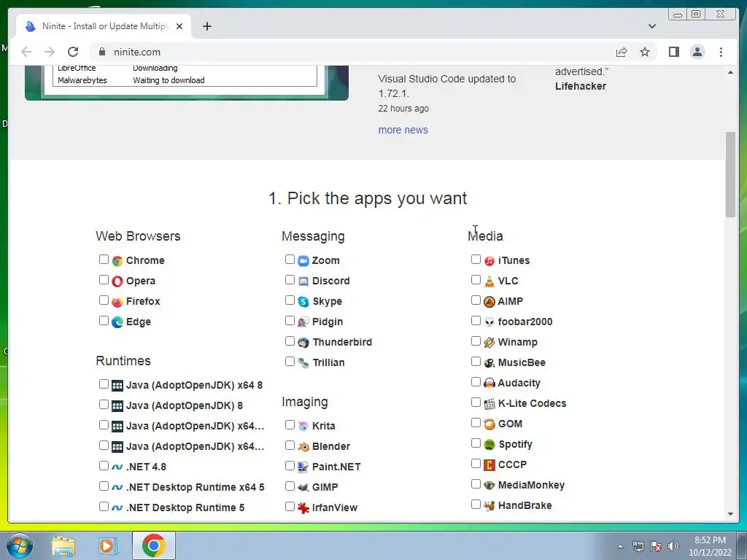747x560 pixels.
Task: Click the Trillian app icon
Action: coord(303,363)
